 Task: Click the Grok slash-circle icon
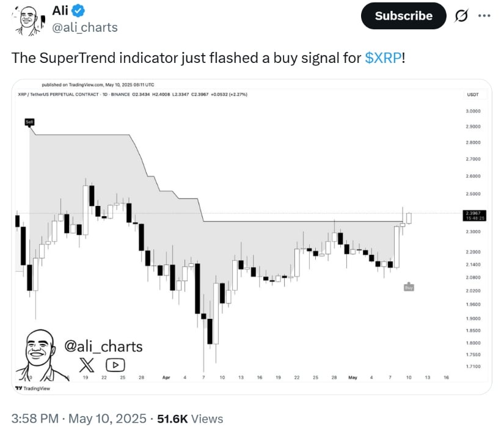click(461, 15)
